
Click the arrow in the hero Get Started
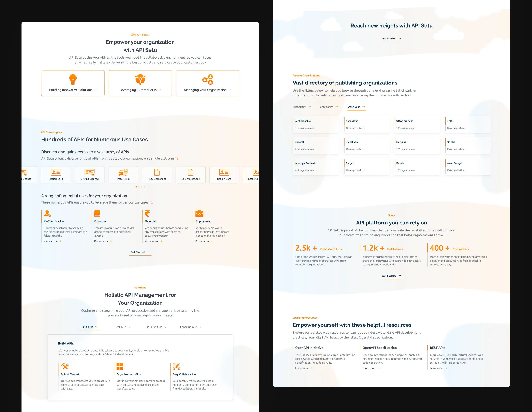pyautogui.click(x=400, y=39)
